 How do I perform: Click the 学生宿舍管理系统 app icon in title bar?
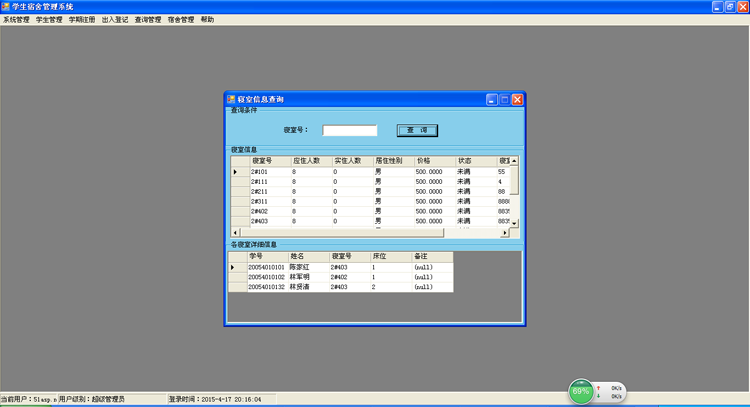point(6,6)
